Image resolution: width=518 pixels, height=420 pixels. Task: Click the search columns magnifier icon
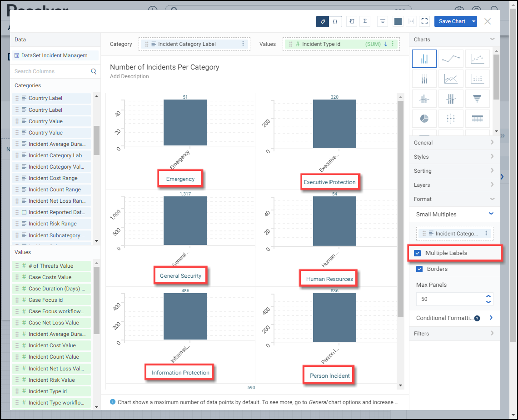tap(94, 71)
